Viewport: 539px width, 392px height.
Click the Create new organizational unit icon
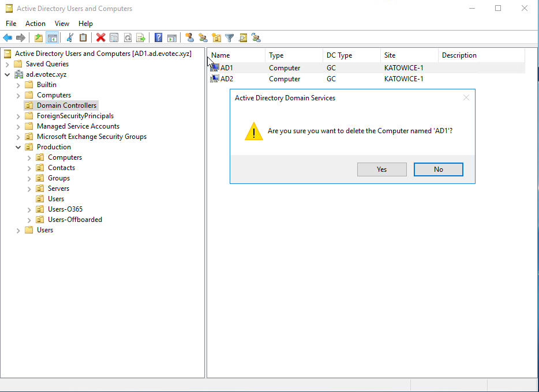pyautogui.click(x=216, y=37)
